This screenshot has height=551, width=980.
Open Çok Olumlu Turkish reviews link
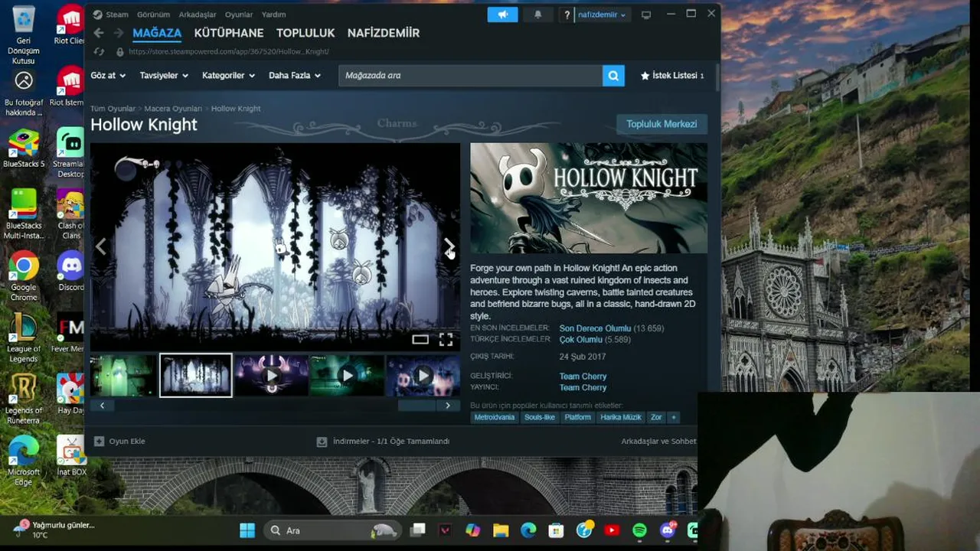click(581, 340)
